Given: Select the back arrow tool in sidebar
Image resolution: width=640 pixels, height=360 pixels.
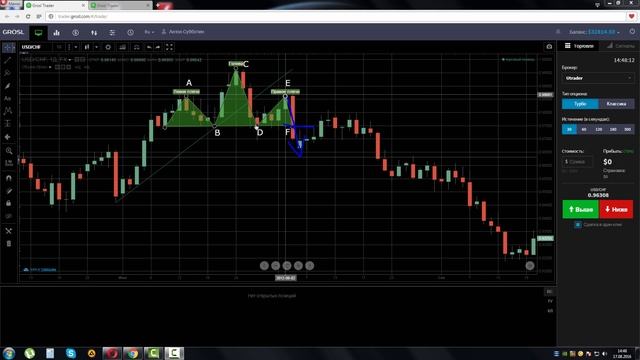Looking at the screenshot, I should [x=8, y=137].
